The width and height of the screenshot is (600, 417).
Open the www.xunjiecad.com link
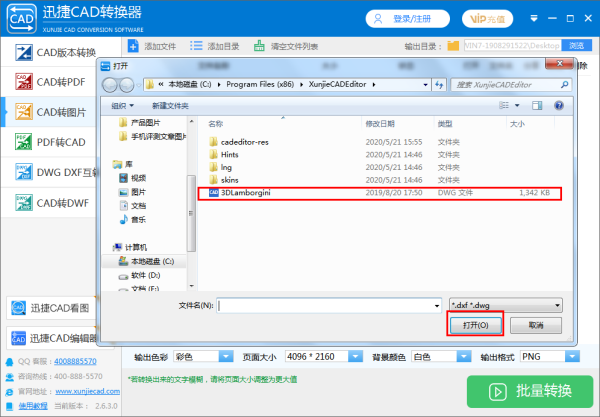click(88, 391)
